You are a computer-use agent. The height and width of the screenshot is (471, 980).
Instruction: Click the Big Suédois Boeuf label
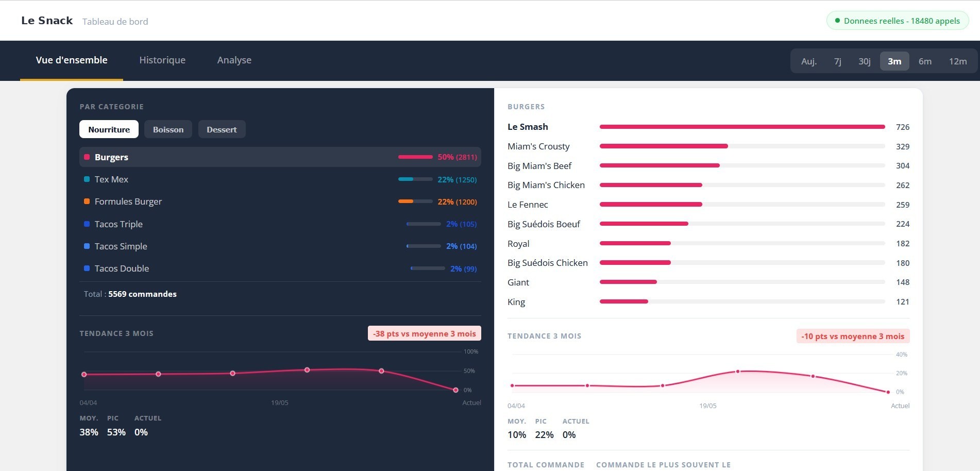click(x=544, y=224)
